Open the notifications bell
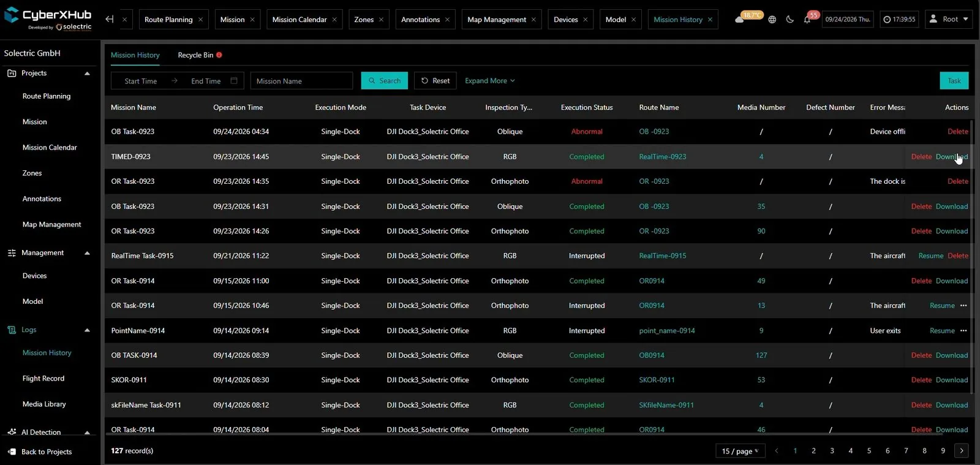 coord(807,20)
